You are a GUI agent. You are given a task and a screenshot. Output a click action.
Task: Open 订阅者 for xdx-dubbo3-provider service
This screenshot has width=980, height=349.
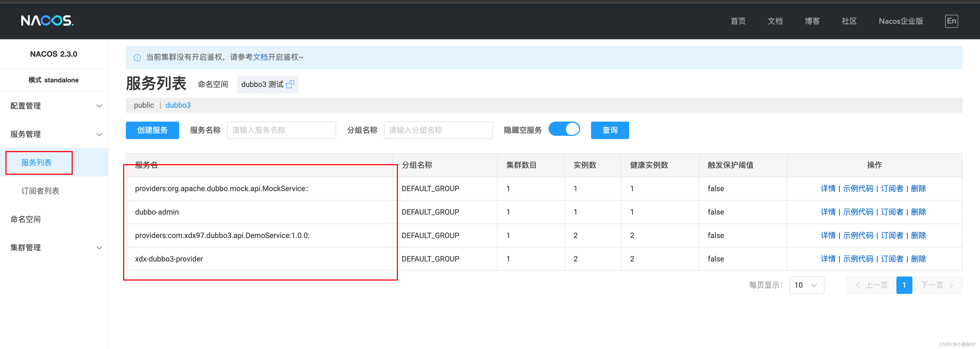tap(892, 259)
